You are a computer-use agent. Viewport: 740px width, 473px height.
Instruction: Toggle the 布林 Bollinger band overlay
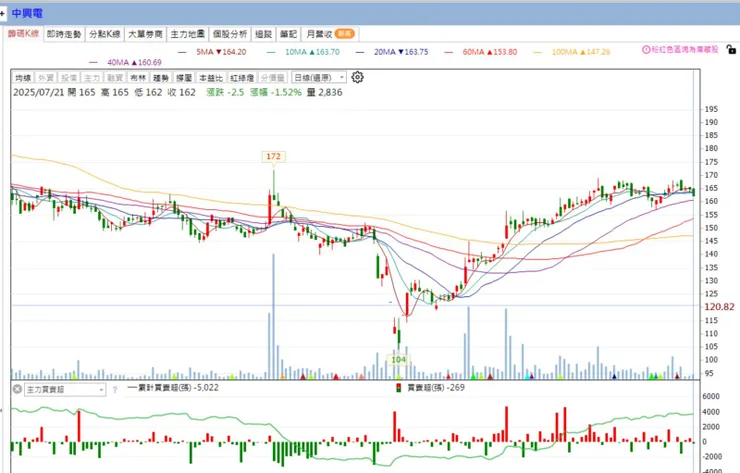(x=138, y=77)
